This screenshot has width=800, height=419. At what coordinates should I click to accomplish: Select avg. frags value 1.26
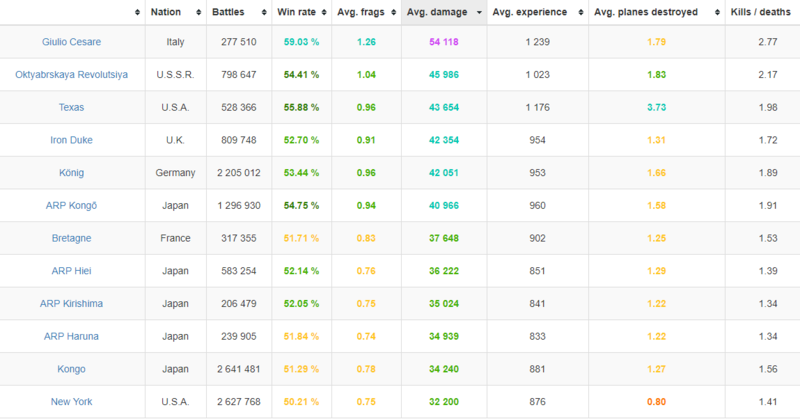coord(366,42)
